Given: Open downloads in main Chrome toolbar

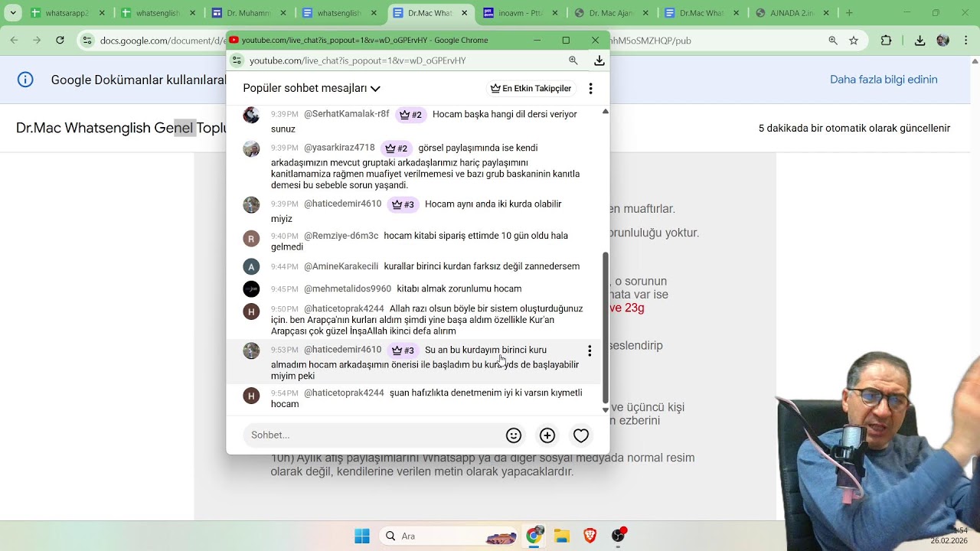Looking at the screenshot, I should pos(920,41).
